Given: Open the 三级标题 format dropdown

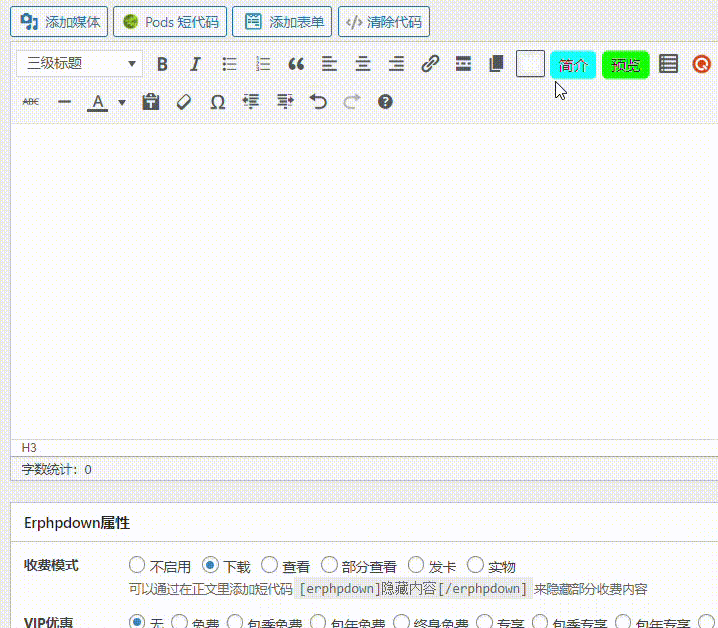Looking at the screenshot, I should (79, 63).
